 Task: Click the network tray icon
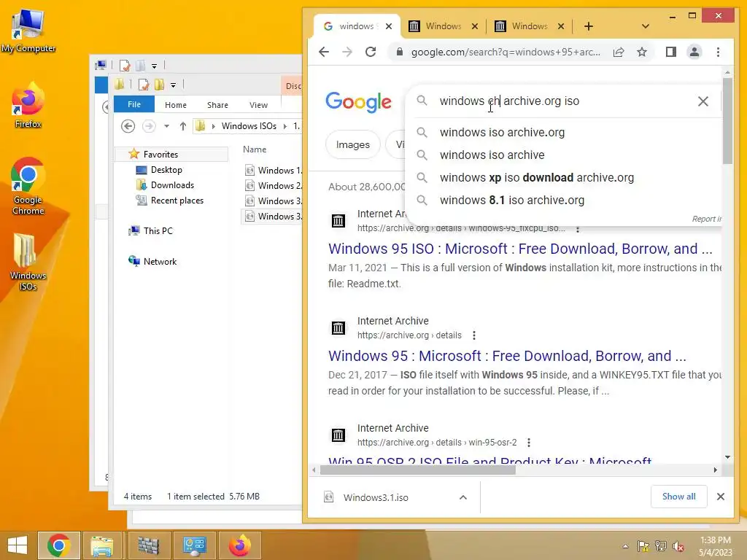(x=661, y=546)
